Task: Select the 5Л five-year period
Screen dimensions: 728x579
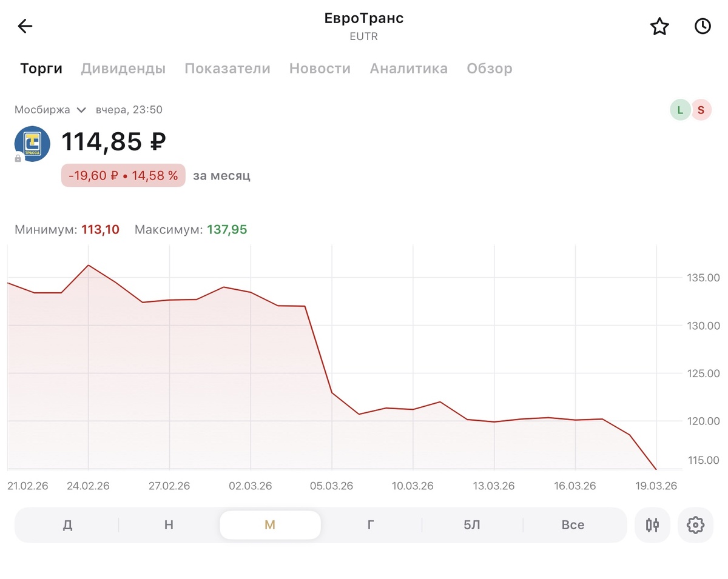Action: pos(472,525)
